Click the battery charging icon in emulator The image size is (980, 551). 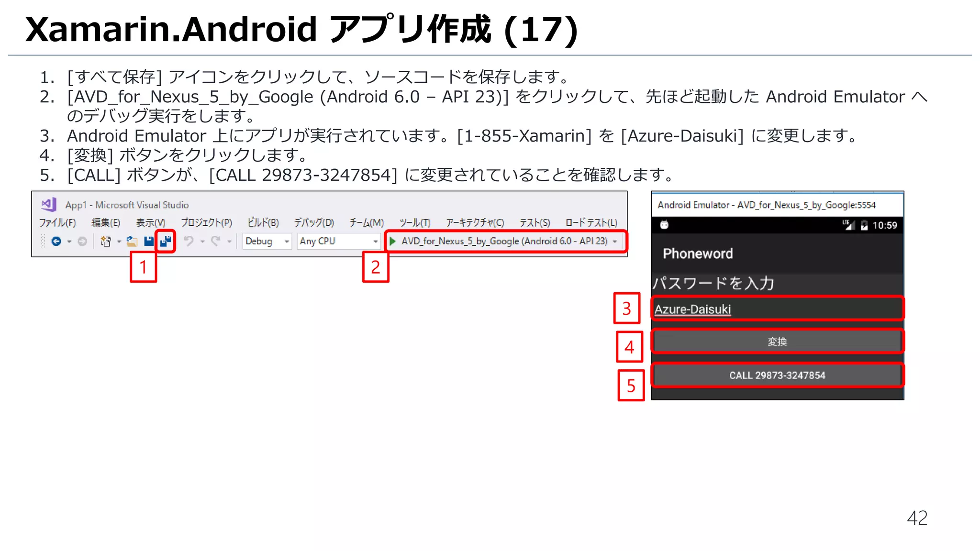point(864,225)
